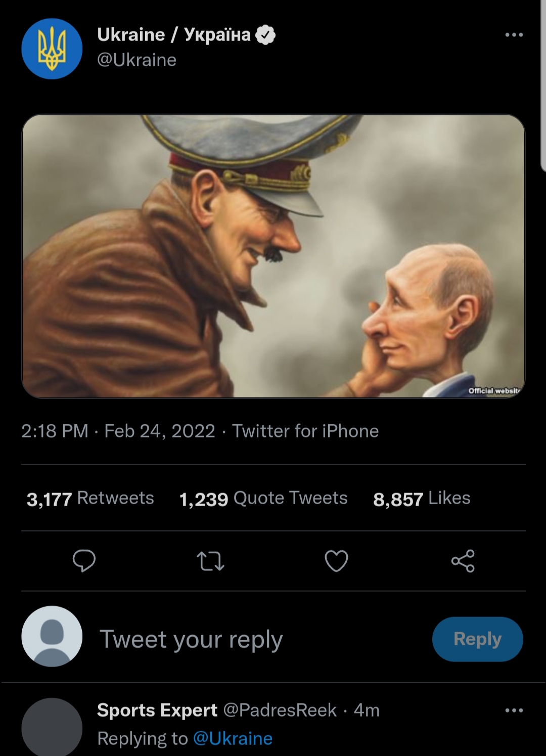Click your default profile avatar by reply box
Image resolution: width=546 pixels, height=756 pixels.
[x=52, y=636]
